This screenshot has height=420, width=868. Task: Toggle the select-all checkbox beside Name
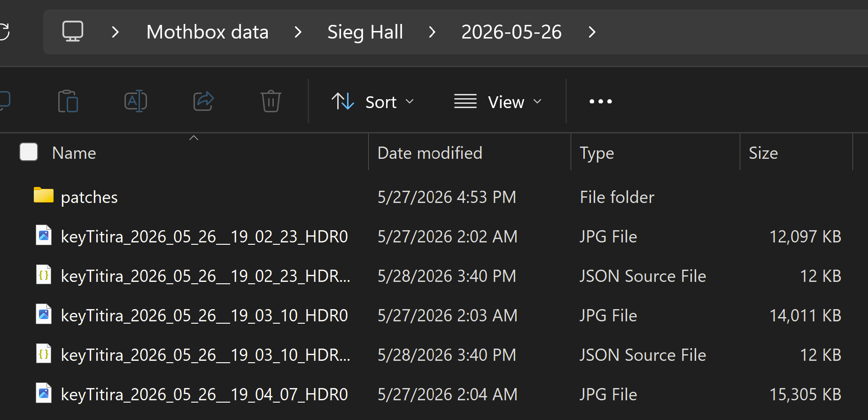[29, 152]
